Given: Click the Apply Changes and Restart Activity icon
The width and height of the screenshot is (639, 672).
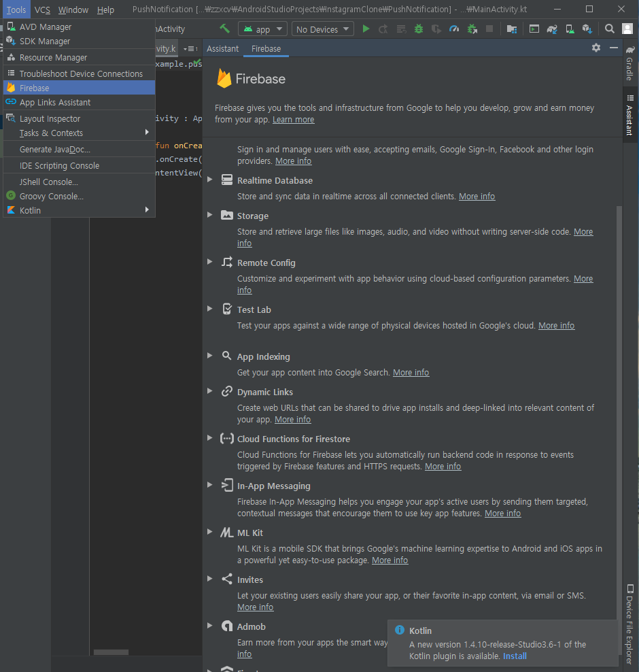Looking at the screenshot, I should click(383, 29).
